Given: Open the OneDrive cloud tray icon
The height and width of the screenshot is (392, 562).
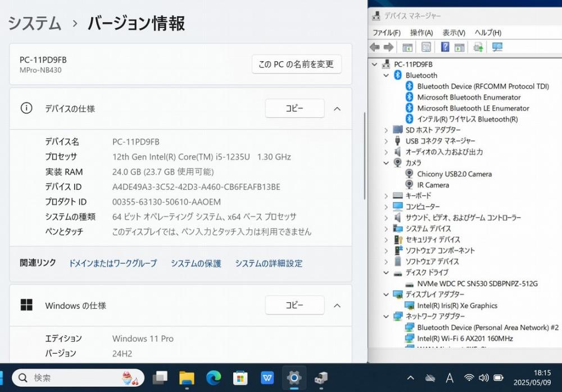Looking at the screenshot, I should click(430, 377).
